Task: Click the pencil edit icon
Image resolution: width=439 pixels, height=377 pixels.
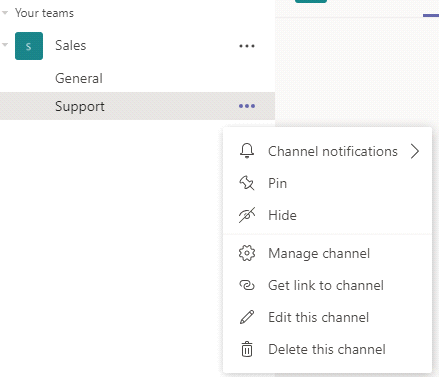Action: [247, 317]
